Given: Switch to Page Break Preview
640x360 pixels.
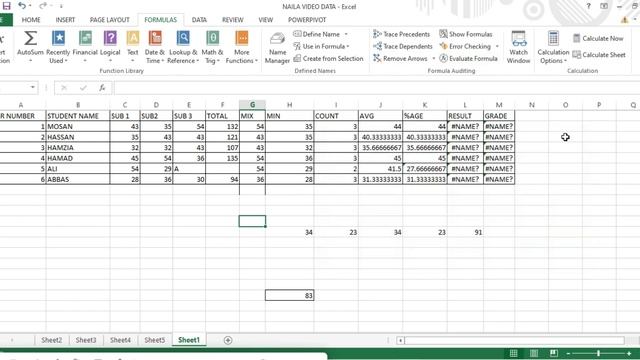Looking at the screenshot, I should pos(553,353).
